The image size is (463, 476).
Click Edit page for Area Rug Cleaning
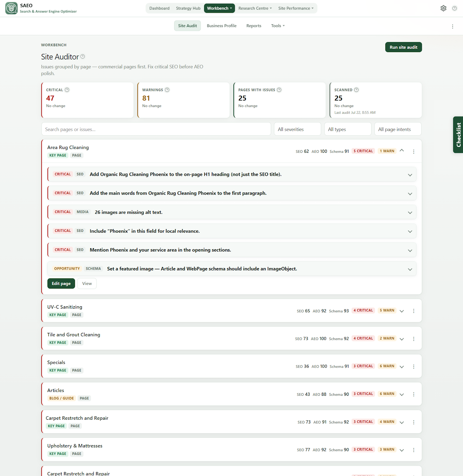tap(61, 284)
